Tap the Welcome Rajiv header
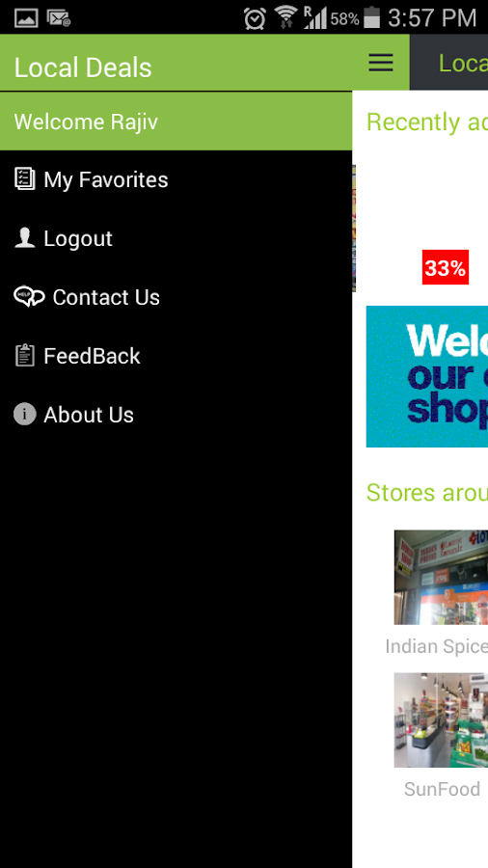The width and height of the screenshot is (488, 868). [x=176, y=122]
